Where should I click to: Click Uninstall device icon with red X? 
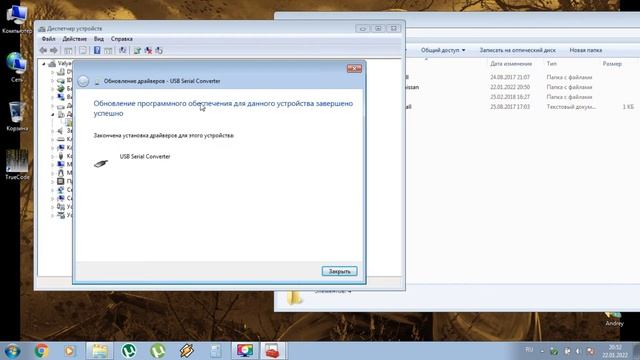click(x=148, y=50)
